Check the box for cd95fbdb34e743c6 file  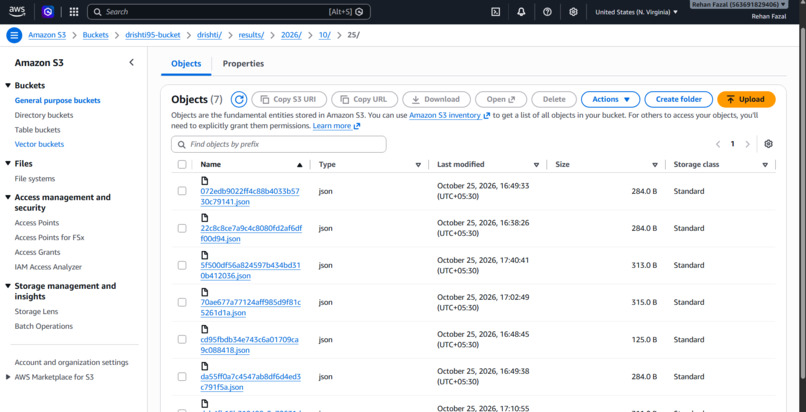tap(182, 339)
